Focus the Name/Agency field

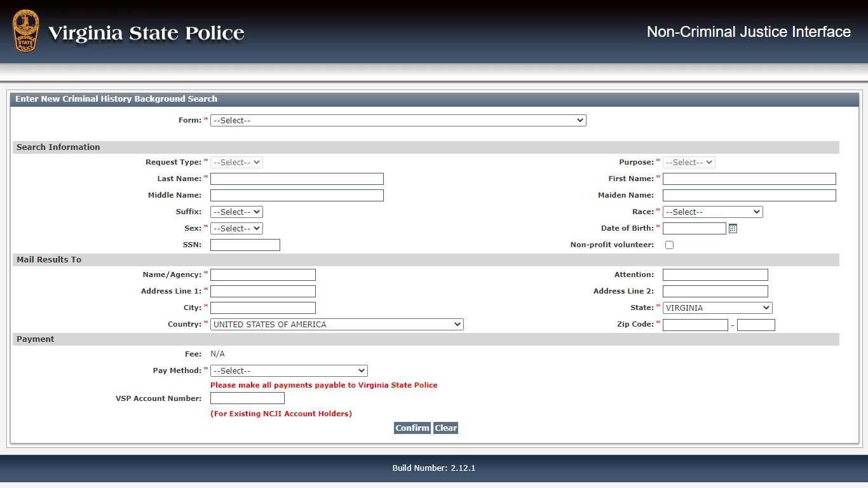(x=263, y=275)
